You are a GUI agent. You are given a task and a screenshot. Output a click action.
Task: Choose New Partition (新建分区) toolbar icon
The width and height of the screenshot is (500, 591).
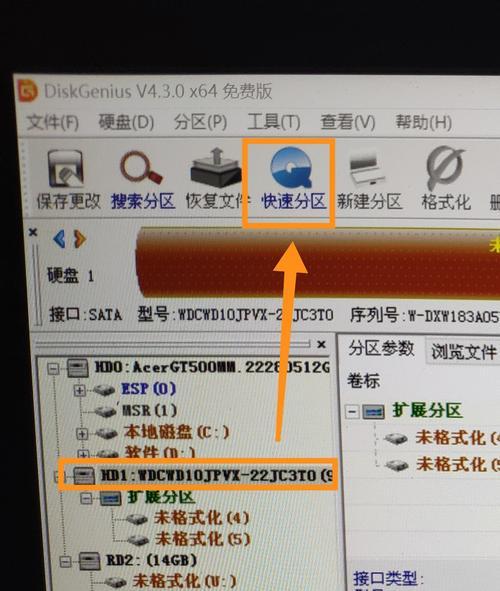click(x=369, y=179)
